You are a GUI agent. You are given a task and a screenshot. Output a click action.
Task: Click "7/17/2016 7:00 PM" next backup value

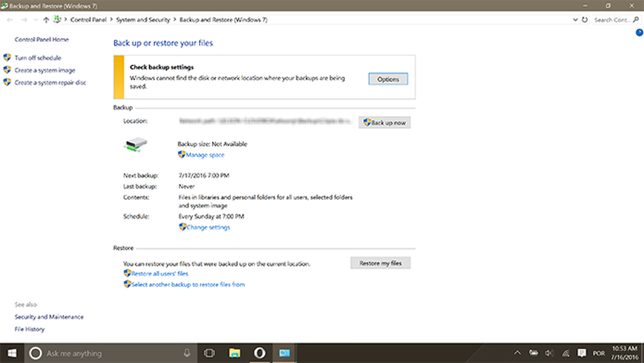click(x=204, y=176)
